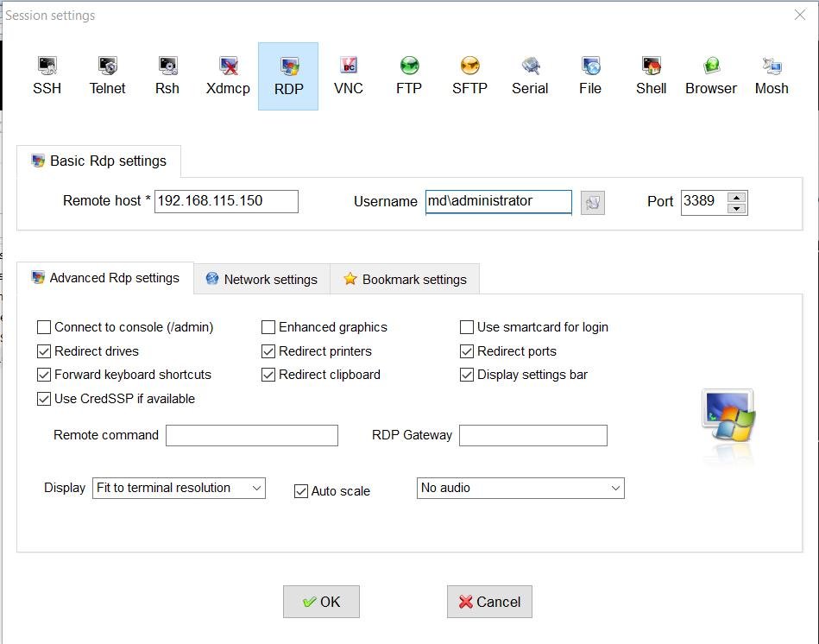
Task: Open the Display resolution dropdown
Action: pos(179,488)
